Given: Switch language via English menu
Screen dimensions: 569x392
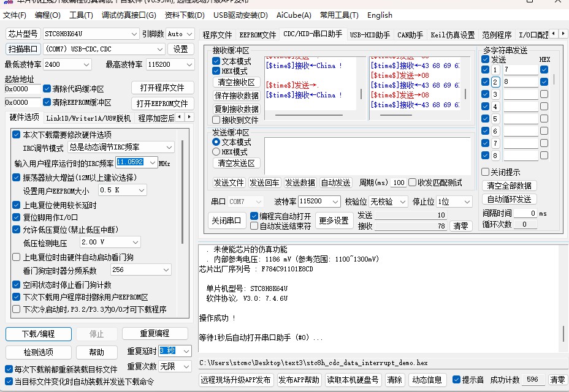Looking at the screenshot, I should (380, 15).
